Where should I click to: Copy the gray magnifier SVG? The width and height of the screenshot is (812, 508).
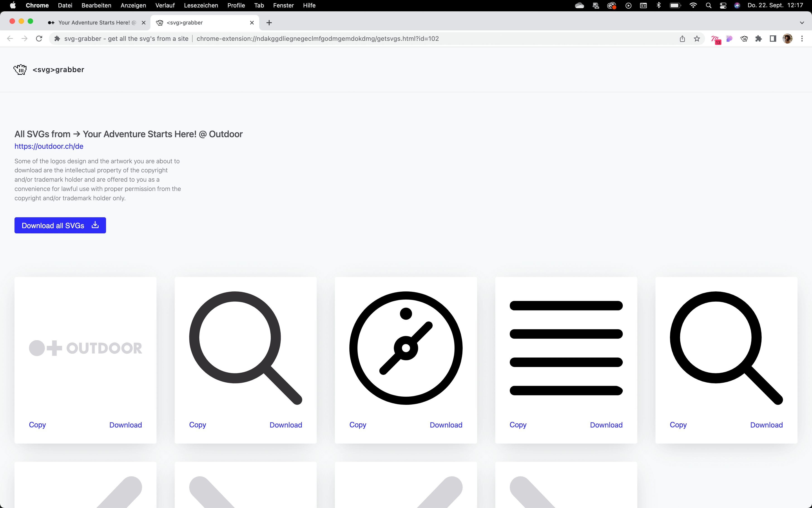click(x=197, y=425)
